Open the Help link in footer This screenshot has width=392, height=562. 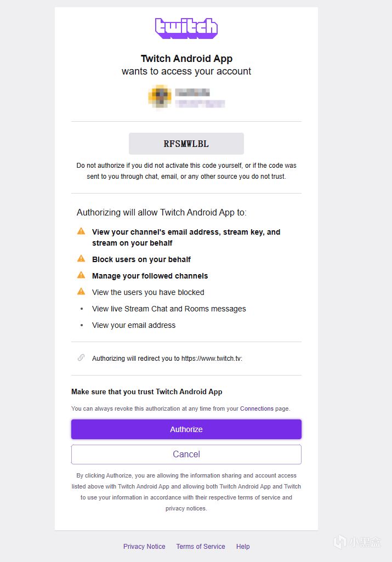(x=243, y=546)
